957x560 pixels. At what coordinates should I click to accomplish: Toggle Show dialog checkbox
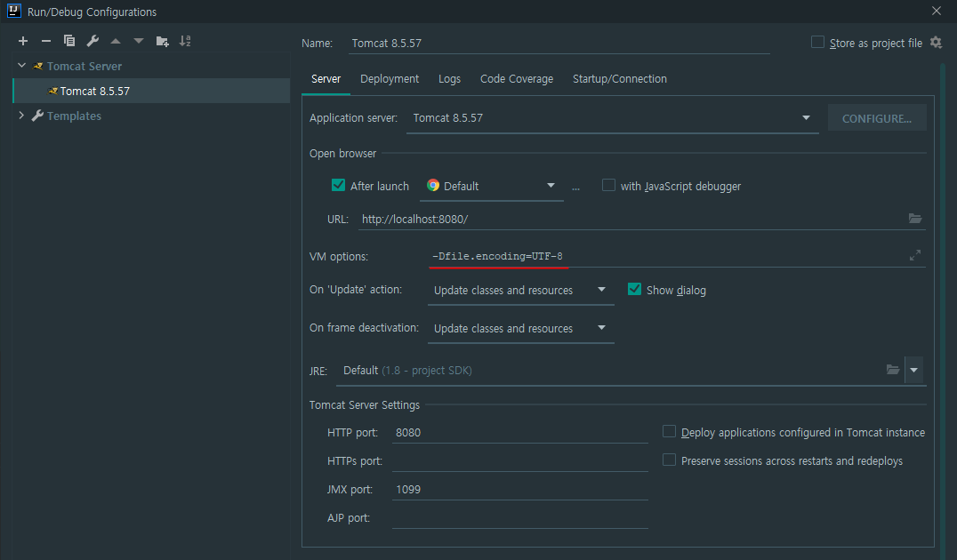[x=635, y=289]
